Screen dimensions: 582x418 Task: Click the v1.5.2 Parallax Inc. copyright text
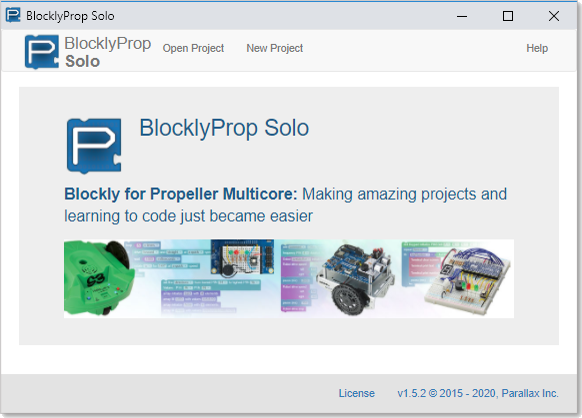[478, 393]
